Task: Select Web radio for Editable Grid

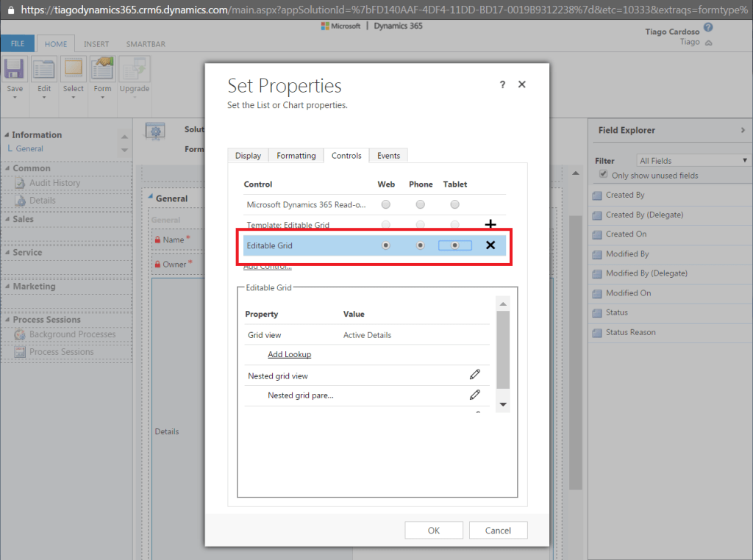Action: [x=386, y=245]
